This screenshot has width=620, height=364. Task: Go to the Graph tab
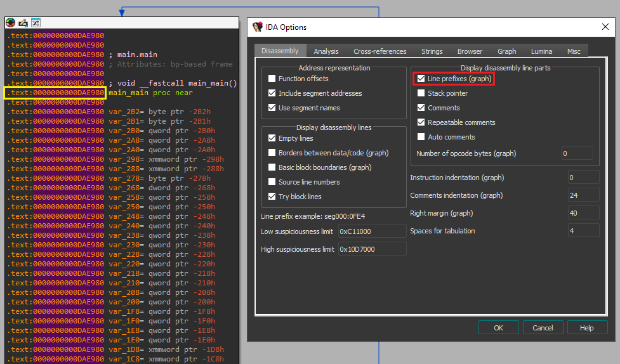pyautogui.click(x=506, y=51)
